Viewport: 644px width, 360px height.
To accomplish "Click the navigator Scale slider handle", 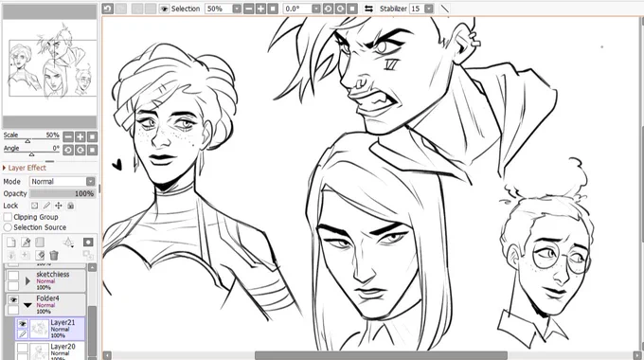I will coord(27,141).
